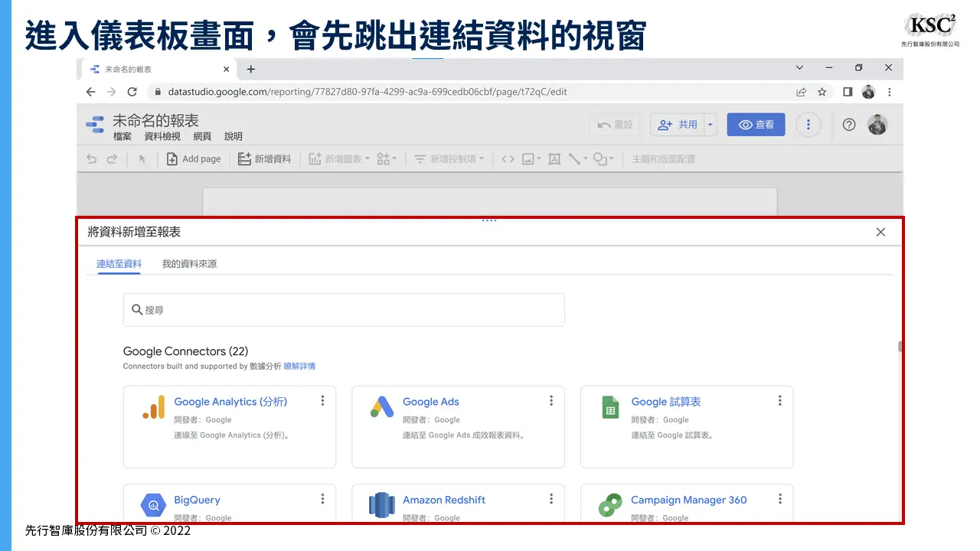Click the connector 搜尋 field
980x551 pixels.
[344, 310]
